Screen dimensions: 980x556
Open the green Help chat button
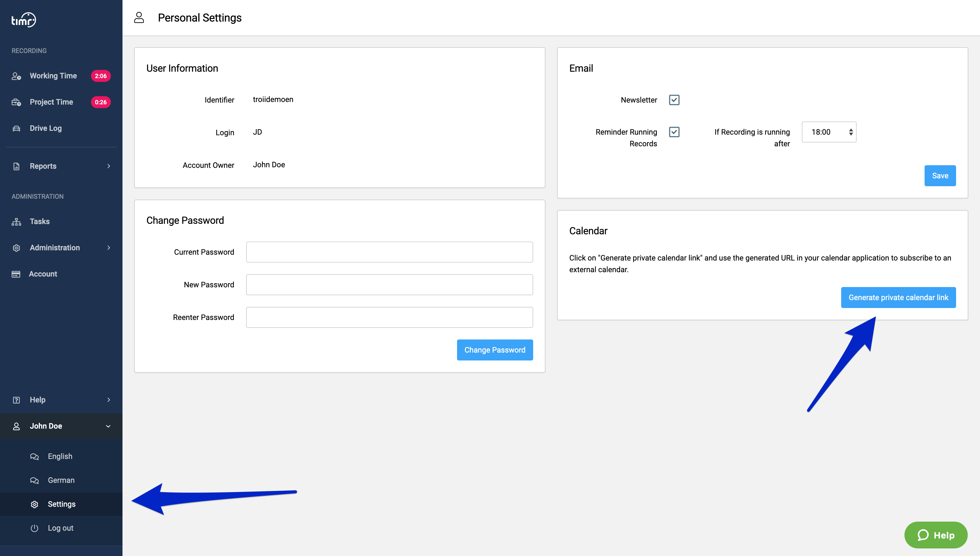[936, 535]
